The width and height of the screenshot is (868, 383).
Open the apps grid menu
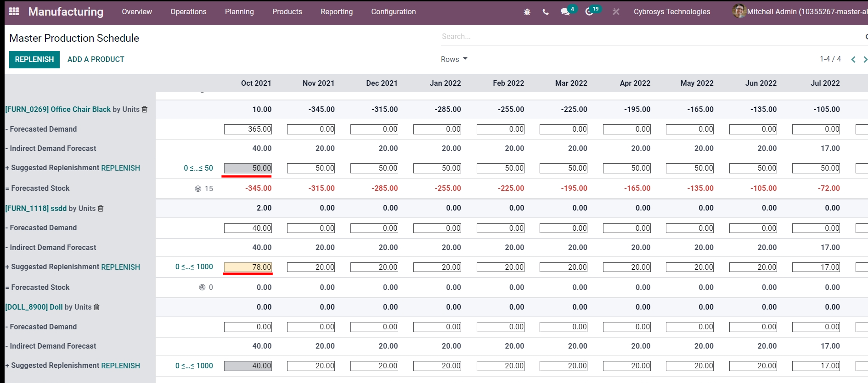click(14, 11)
